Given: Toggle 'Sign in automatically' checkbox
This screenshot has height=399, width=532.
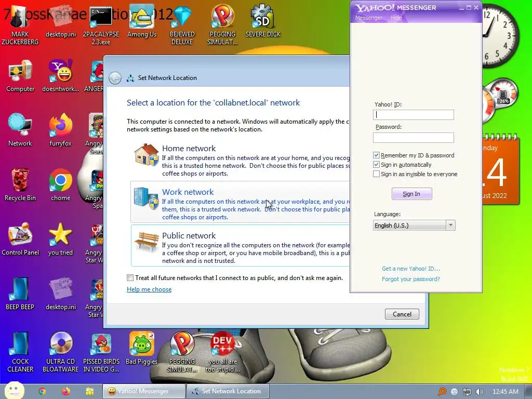Looking at the screenshot, I should [x=376, y=165].
